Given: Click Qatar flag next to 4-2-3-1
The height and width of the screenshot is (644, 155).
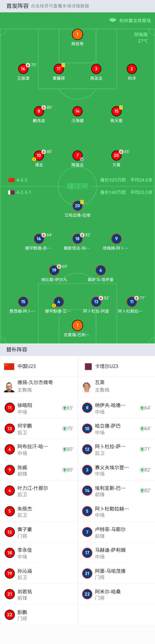Looking at the screenshot, I should (x=11, y=193).
